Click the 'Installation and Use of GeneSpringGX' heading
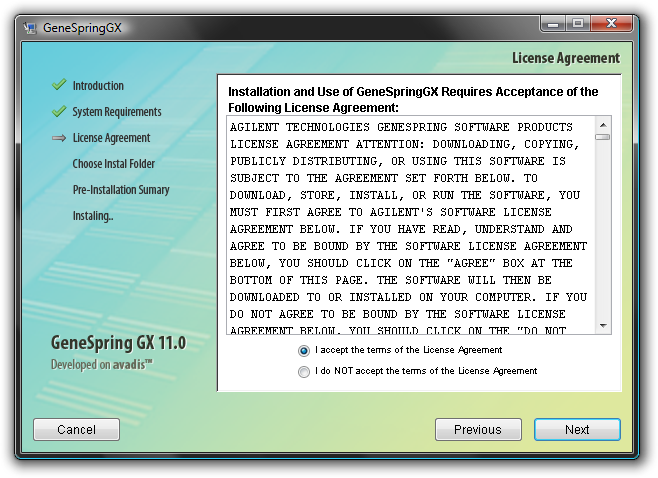This screenshot has height=478, width=658. click(x=413, y=99)
